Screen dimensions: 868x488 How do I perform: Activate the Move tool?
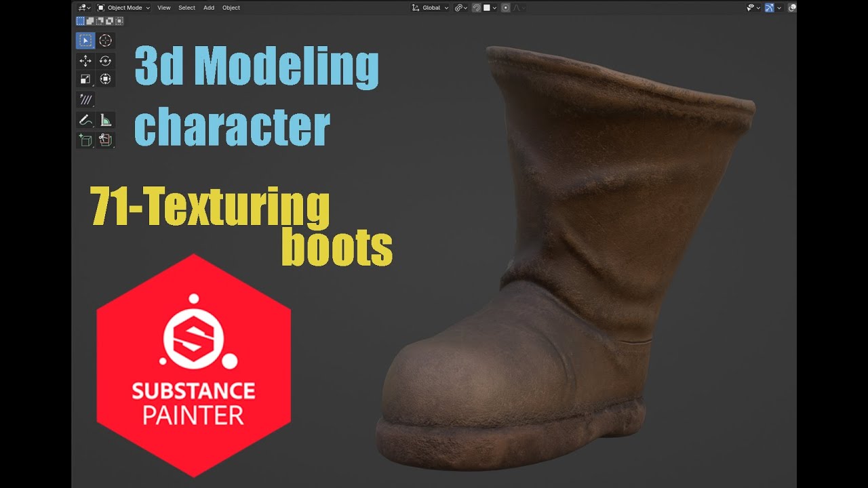coord(85,61)
